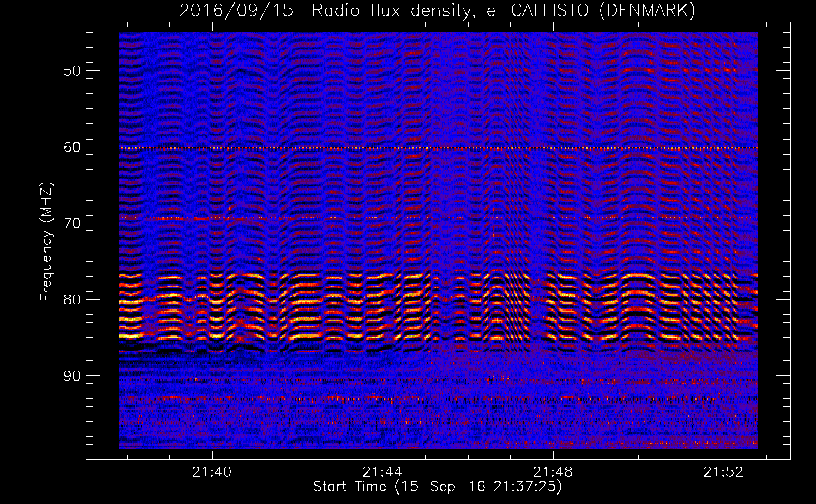Screen dimensions: 816x504
Task: Click the 'Start Time (15-Sep-16 21:37:25)' label
Action: click(437, 487)
